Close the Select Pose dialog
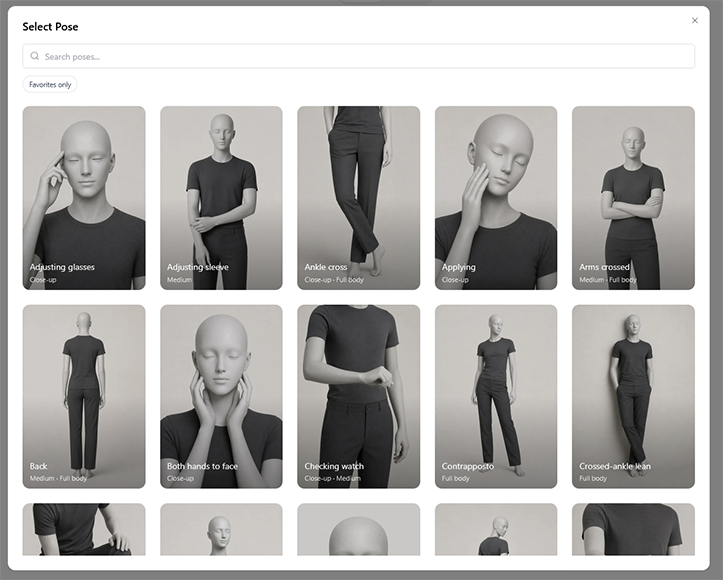This screenshot has width=723, height=580. tap(694, 20)
